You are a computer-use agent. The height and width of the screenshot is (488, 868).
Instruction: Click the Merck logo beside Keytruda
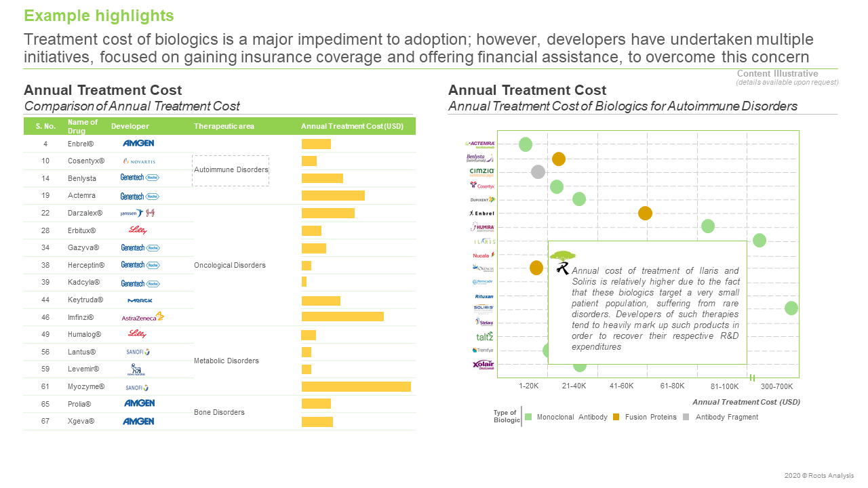(x=140, y=300)
